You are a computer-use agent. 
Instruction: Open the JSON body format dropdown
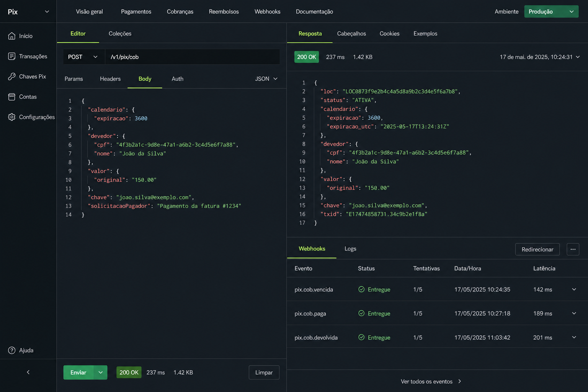coord(266,79)
